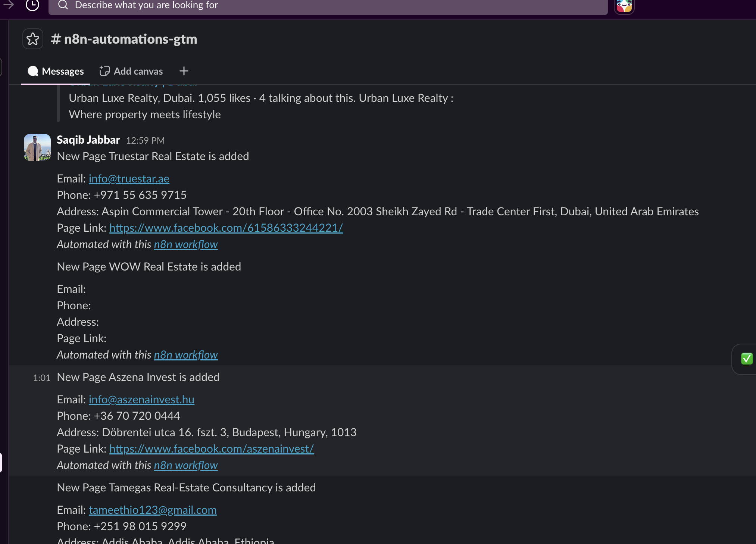
Task: Open the info@aszenainvest.hu email link
Action: [141, 400]
